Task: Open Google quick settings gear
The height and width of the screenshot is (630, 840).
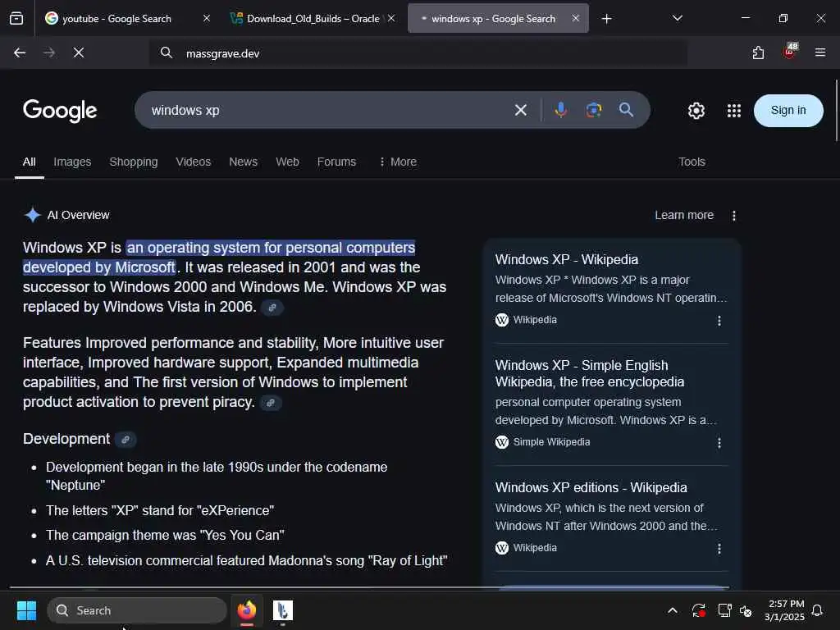Action: [696, 111]
